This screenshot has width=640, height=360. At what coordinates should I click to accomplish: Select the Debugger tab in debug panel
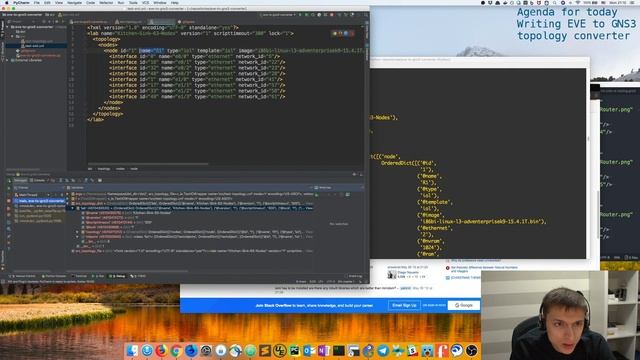pyautogui.click(x=19, y=180)
